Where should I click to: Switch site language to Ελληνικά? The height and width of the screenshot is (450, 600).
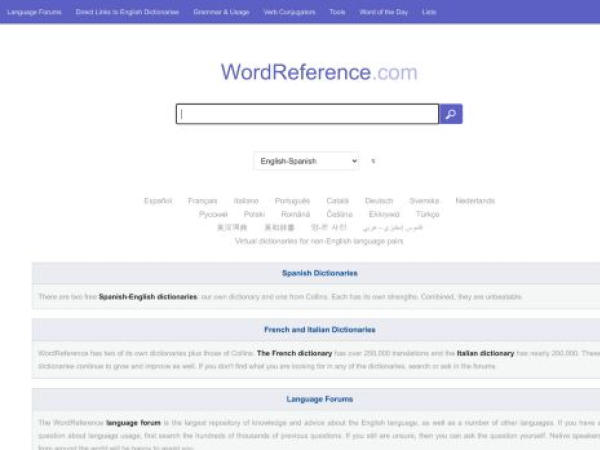click(x=384, y=214)
